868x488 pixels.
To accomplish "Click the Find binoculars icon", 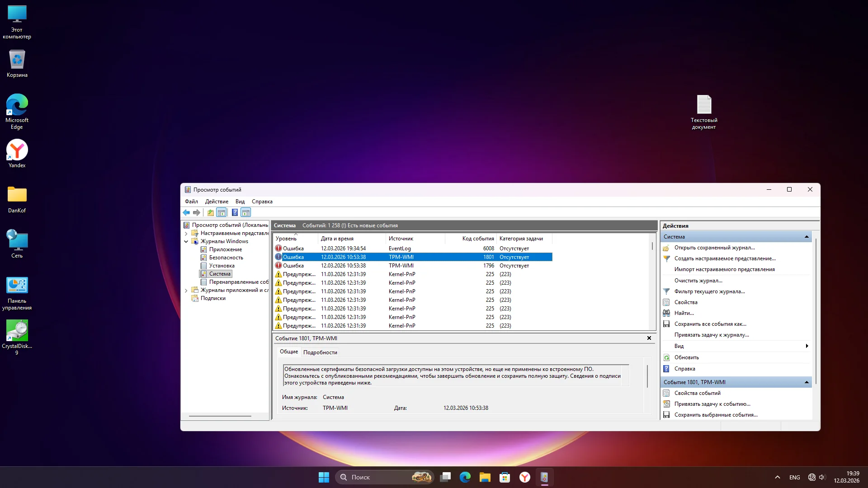I will pos(666,313).
